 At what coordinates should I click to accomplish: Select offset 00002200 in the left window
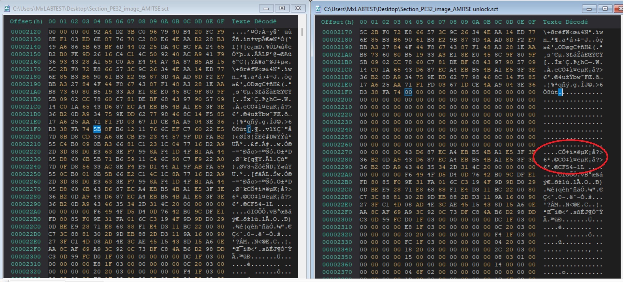(26, 136)
